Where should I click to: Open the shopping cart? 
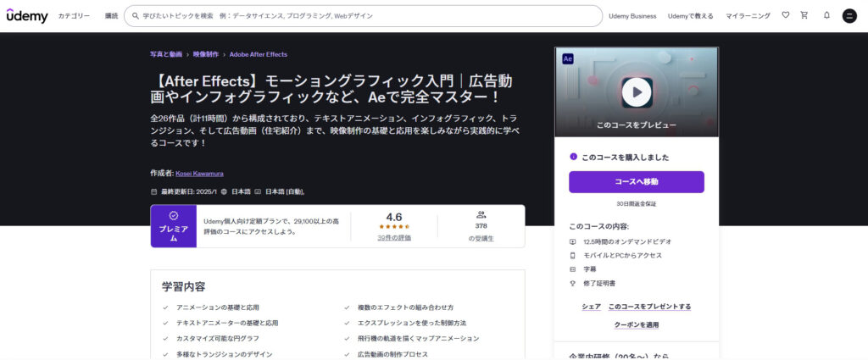coord(804,15)
